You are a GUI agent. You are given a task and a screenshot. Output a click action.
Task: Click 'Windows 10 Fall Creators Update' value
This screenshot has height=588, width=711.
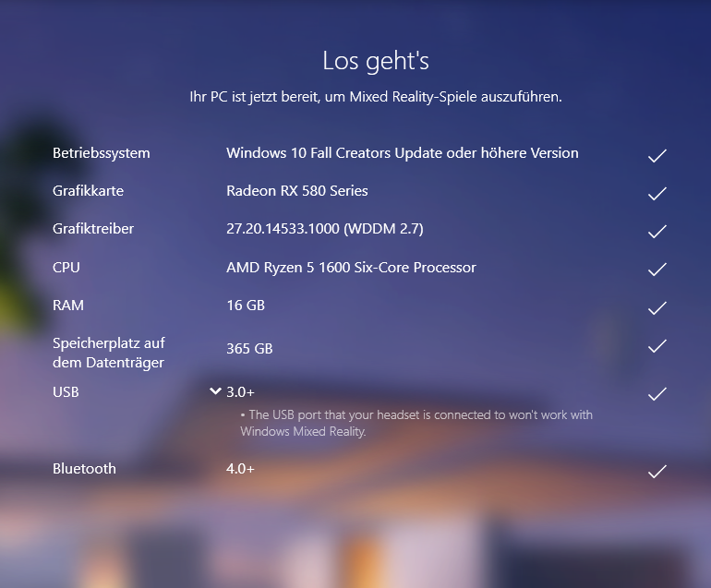tap(403, 153)
